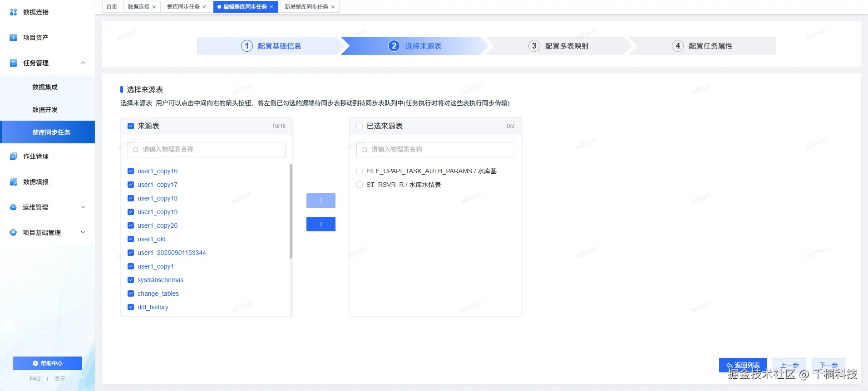This screenshot has height=391, width=868.
Task: Open the FAQ link
Action: coord(35,379)
